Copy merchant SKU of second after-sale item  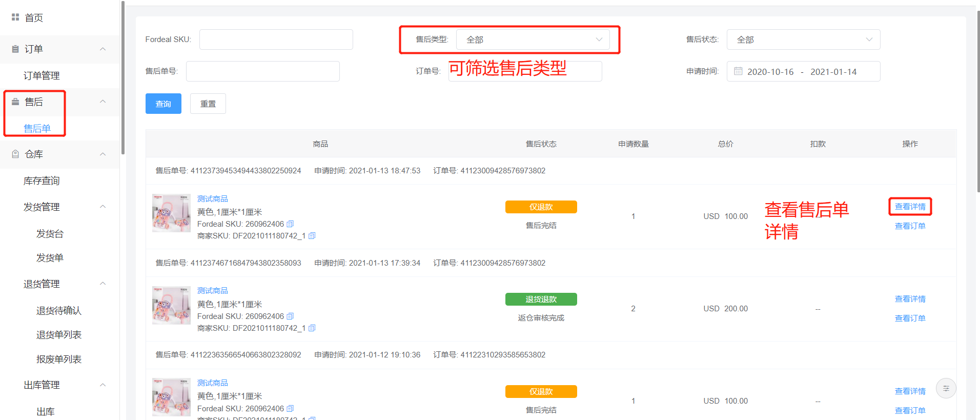tap(312, 328)
